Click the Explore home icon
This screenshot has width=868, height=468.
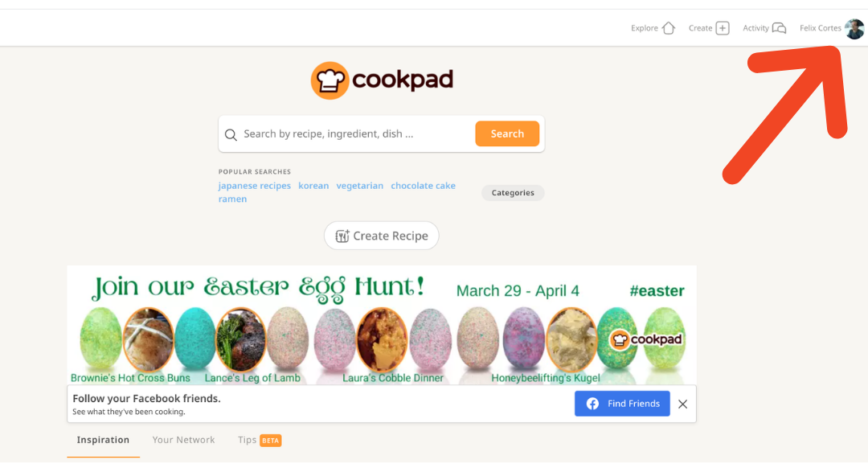pyautogui.click(x=668, y=27)
